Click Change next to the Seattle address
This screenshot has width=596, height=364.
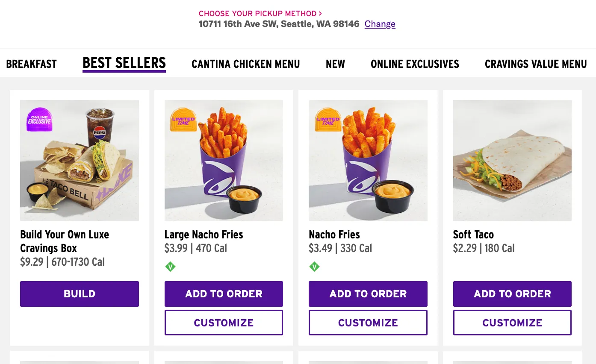click(380, 24)
